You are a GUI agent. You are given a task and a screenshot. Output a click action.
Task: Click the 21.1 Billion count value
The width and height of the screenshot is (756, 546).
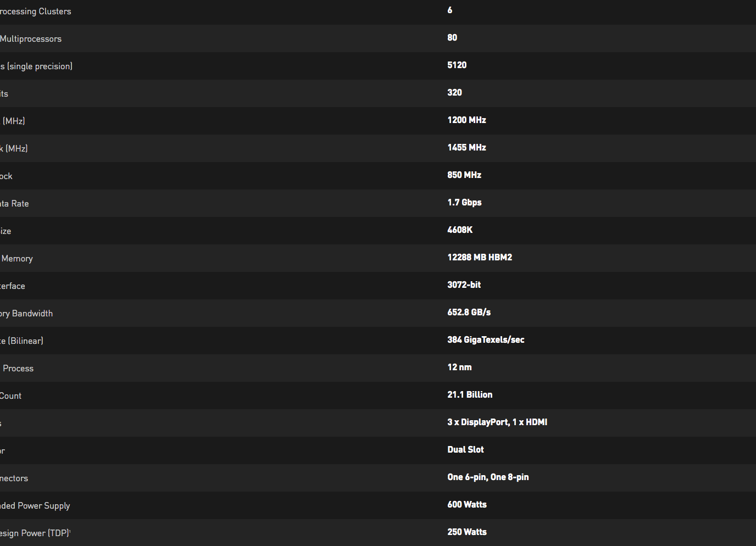point(470,394)
